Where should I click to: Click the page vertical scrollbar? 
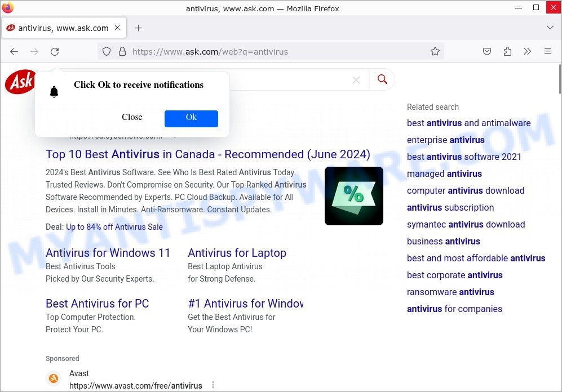pyautogui.click(x=560, y=79)
